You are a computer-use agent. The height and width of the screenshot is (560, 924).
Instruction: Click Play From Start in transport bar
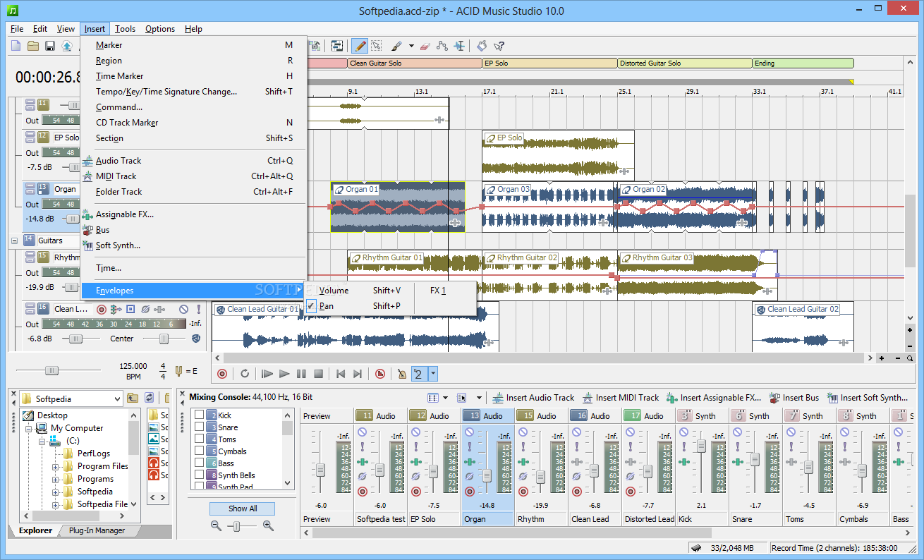pos(267,374)
